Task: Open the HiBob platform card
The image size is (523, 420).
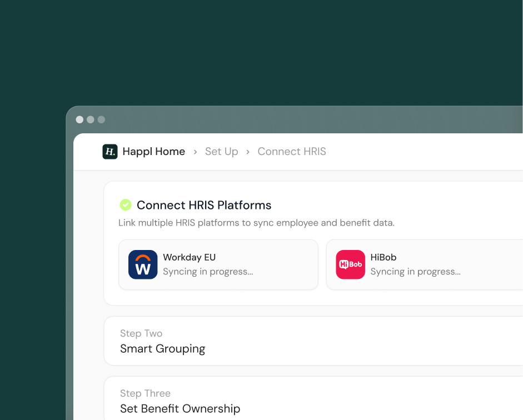Action: [424, 264]
